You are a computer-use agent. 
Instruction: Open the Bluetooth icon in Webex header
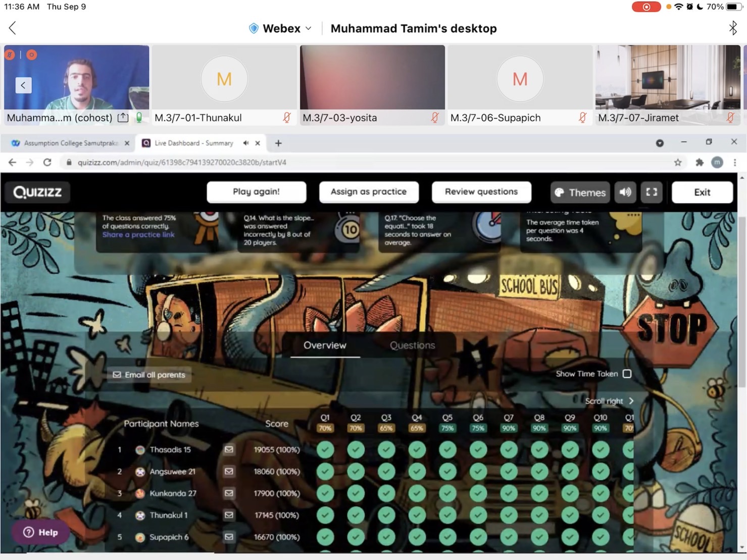(733, 28)
